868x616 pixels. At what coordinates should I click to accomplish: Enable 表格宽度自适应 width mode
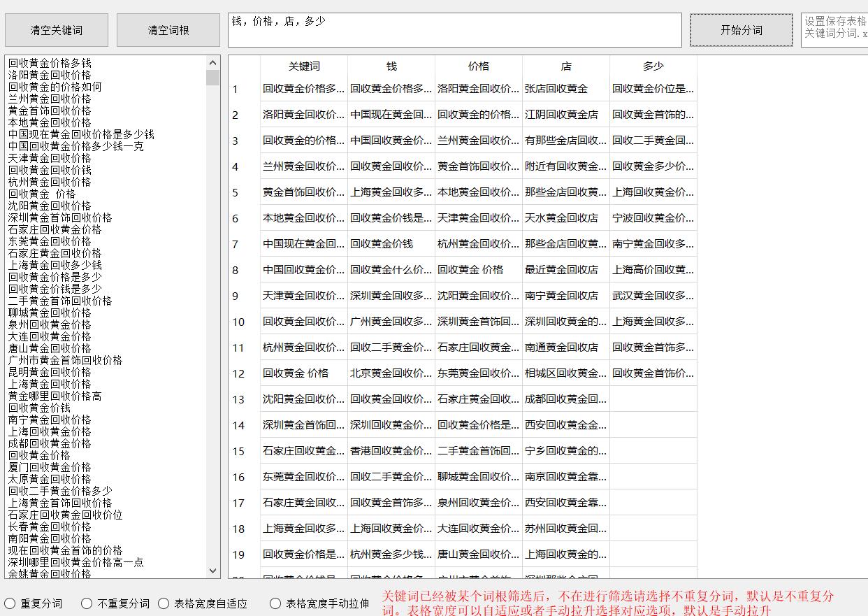(x=163, y=603)
